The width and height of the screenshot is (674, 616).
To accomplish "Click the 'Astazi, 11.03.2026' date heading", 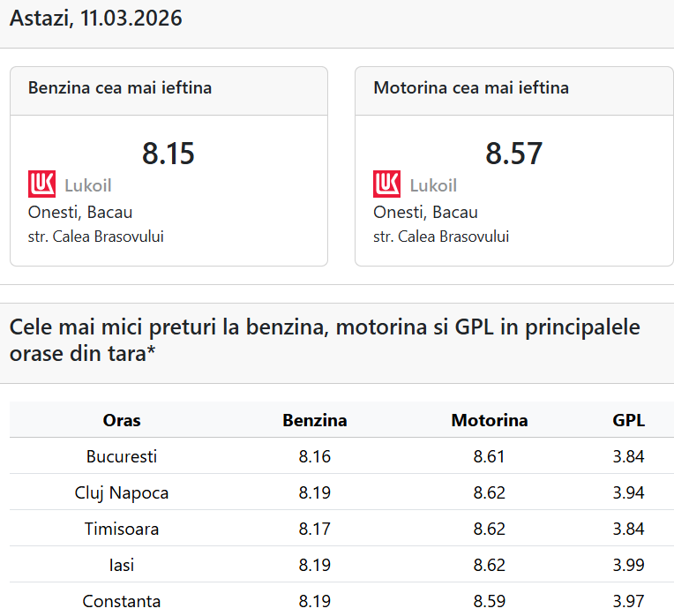I will point(96,19).
